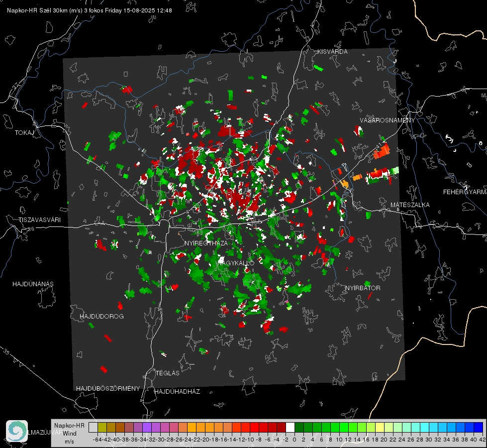Click the NAGYKÁLLÓ city label

click(x=236, y=263)
